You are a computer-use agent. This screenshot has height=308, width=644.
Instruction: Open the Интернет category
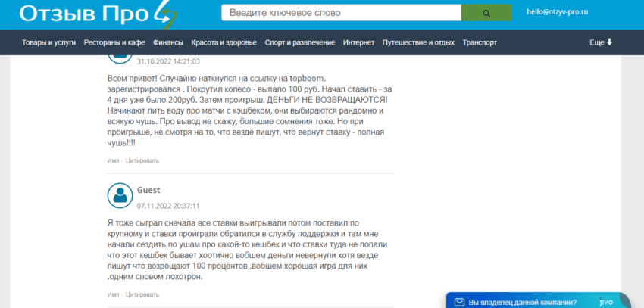[x=359, y=42]
